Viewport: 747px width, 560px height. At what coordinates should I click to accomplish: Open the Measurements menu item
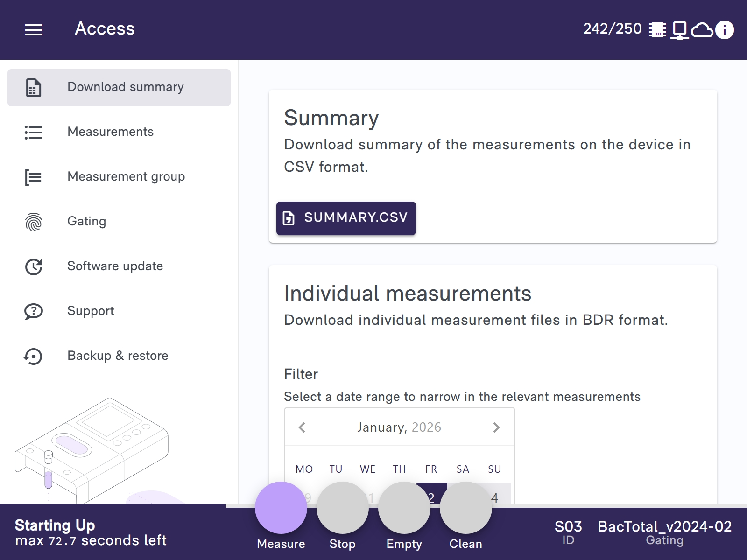tap(111, 132)
